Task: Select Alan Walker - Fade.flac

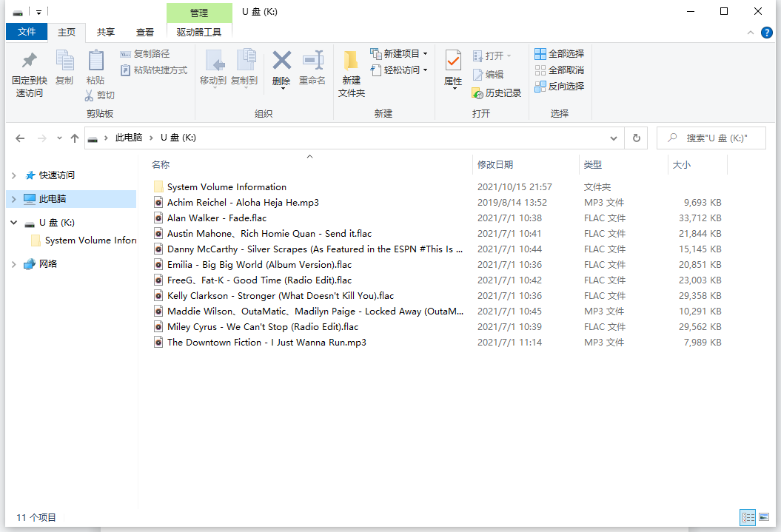Action: click(217, 218)
